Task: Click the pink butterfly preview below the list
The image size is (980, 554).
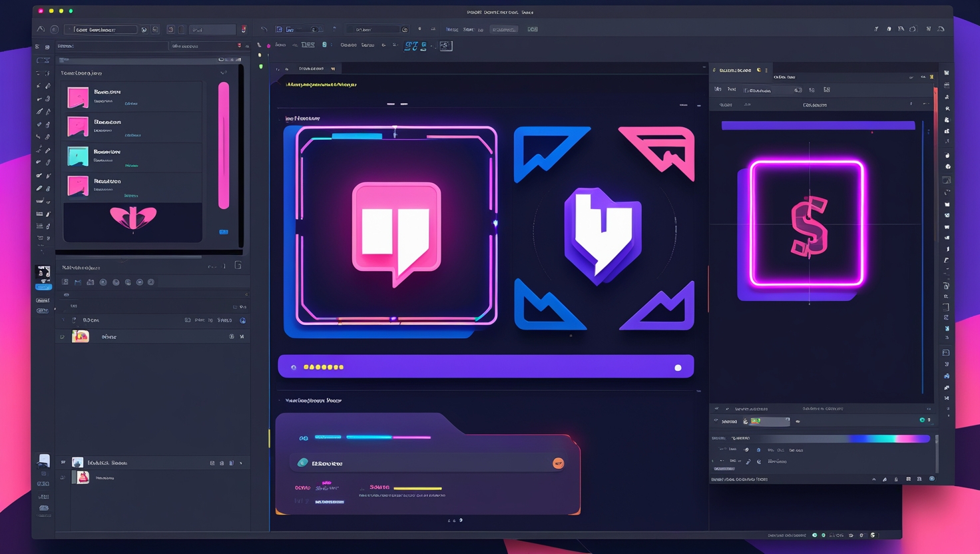Action: (133, 218)
